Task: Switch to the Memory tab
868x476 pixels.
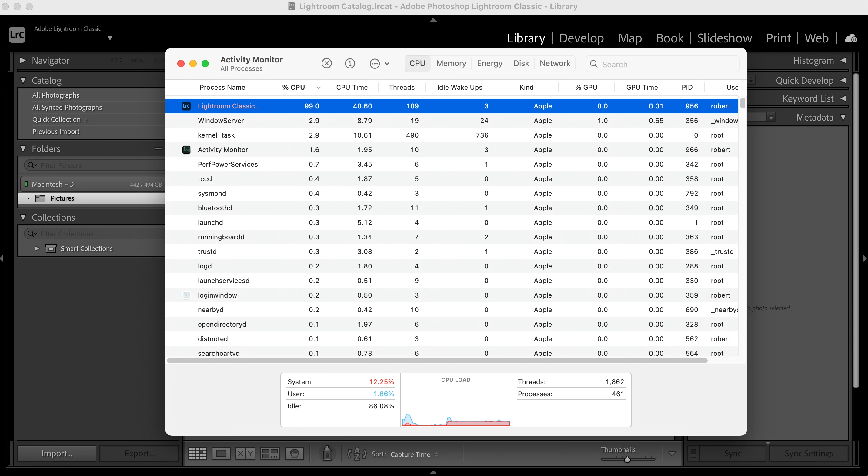Action: click(451, 63)
